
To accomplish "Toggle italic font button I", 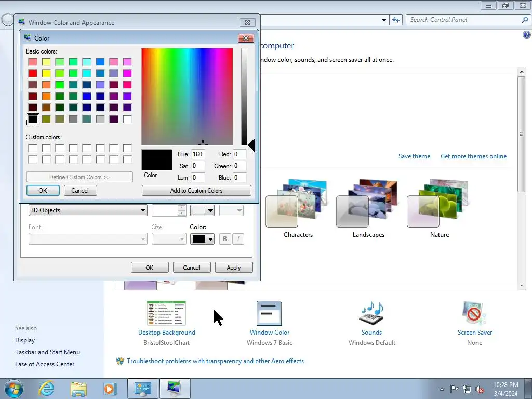I will point(238,239).
